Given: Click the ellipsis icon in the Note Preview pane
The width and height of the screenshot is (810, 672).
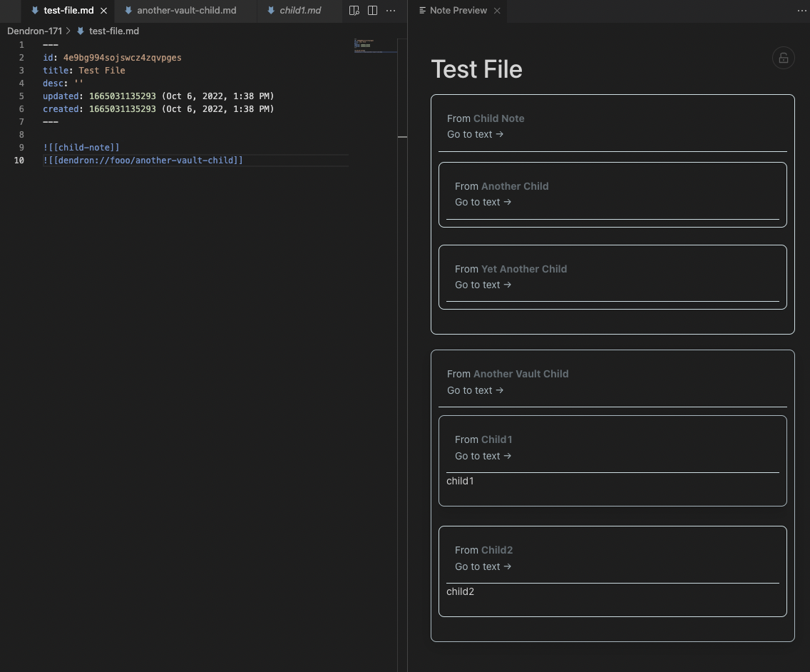Looking at the screenshot, I should pyautogui.click(x=802, y=10).
